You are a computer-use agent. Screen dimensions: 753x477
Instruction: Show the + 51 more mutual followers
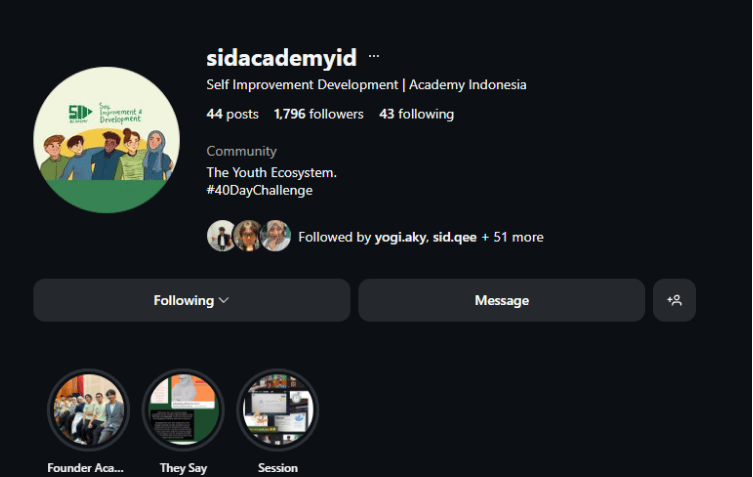(x=512, y=237)
